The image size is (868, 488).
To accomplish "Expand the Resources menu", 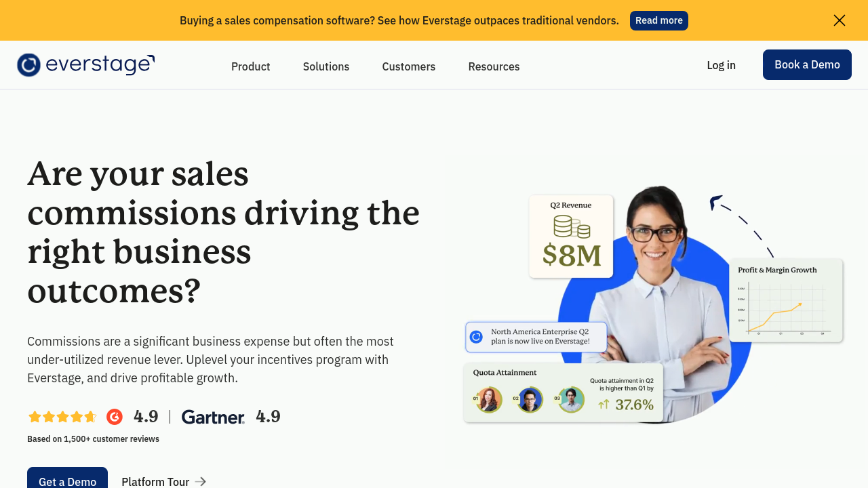I will click(494, 66).
